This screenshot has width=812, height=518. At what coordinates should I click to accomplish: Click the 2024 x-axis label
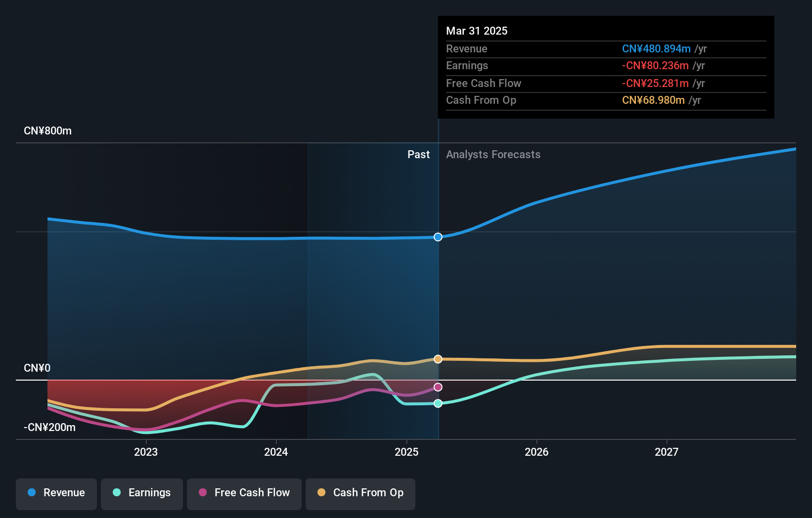coord(276,452)
